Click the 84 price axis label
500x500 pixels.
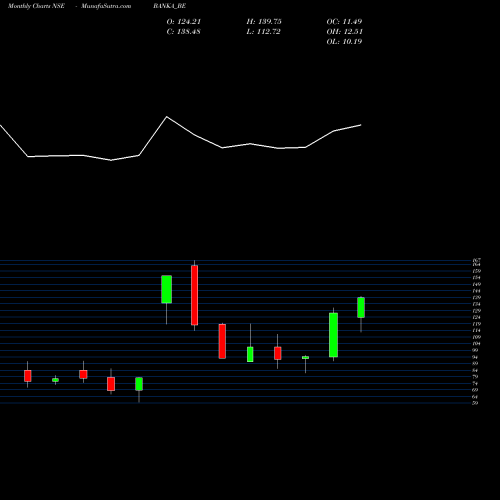(x=475, y=370)
